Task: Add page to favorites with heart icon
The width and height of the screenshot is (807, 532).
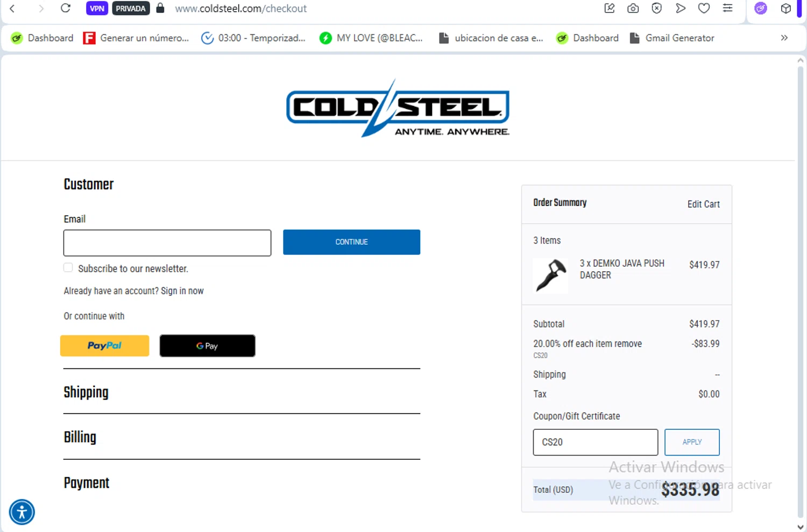Action: point(704,8)
